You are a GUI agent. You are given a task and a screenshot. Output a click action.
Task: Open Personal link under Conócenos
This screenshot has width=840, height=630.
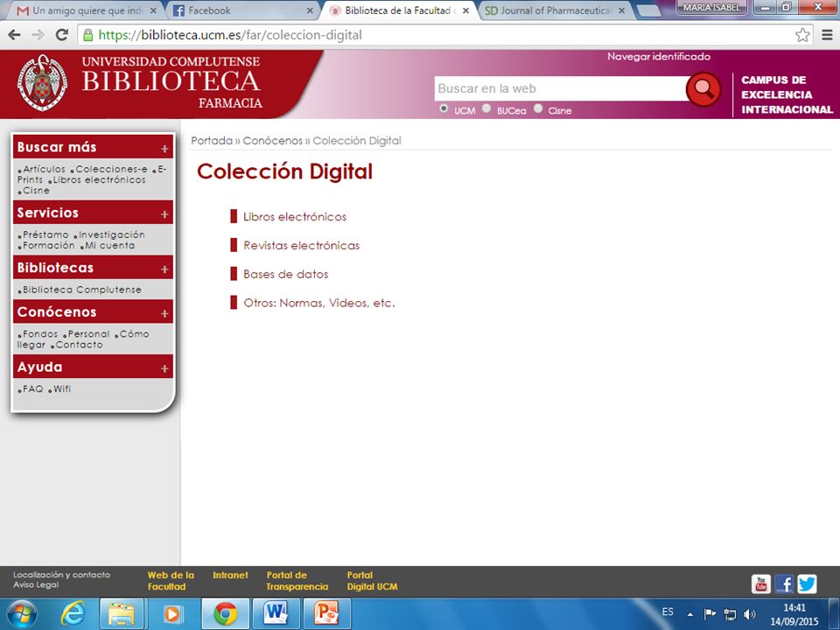pos(87,333)
